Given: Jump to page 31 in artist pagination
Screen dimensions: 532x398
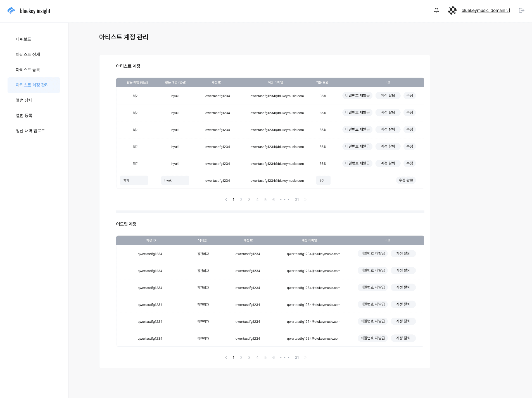Looking at the screenshot, I should (x=297, y=200).
